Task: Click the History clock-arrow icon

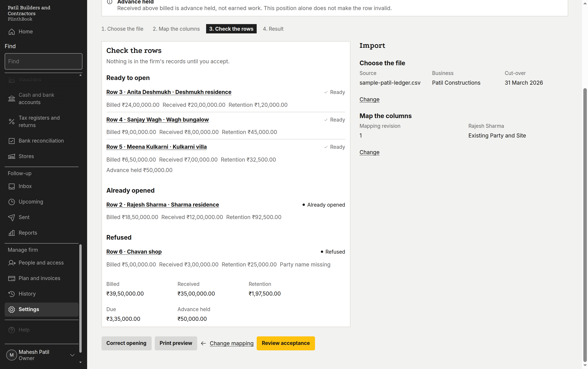Action: (x=11, y=294)
